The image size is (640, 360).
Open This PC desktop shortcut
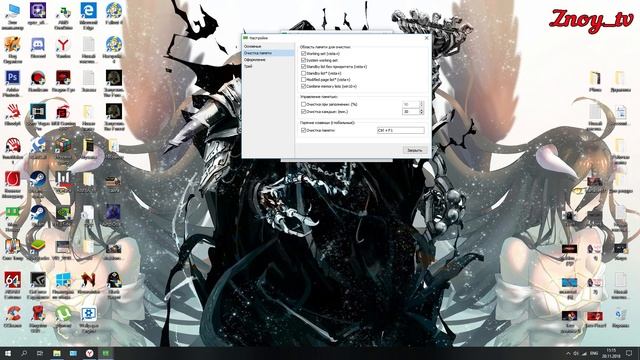pyautogui.click(x=12, y=16)
